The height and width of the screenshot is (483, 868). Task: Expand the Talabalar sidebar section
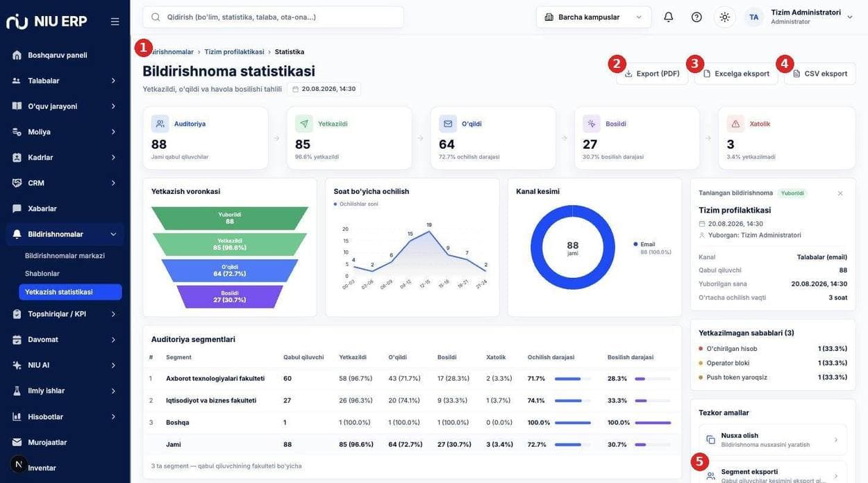(65, 81)
